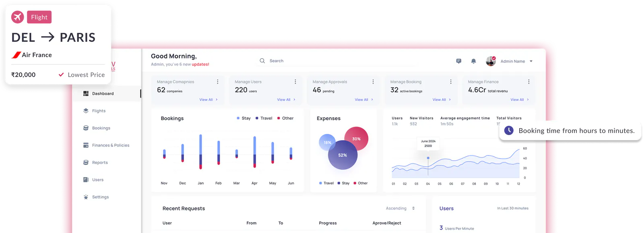644x233 pixels.
Task: View all in Manage Users card
Action: point(286,100)
